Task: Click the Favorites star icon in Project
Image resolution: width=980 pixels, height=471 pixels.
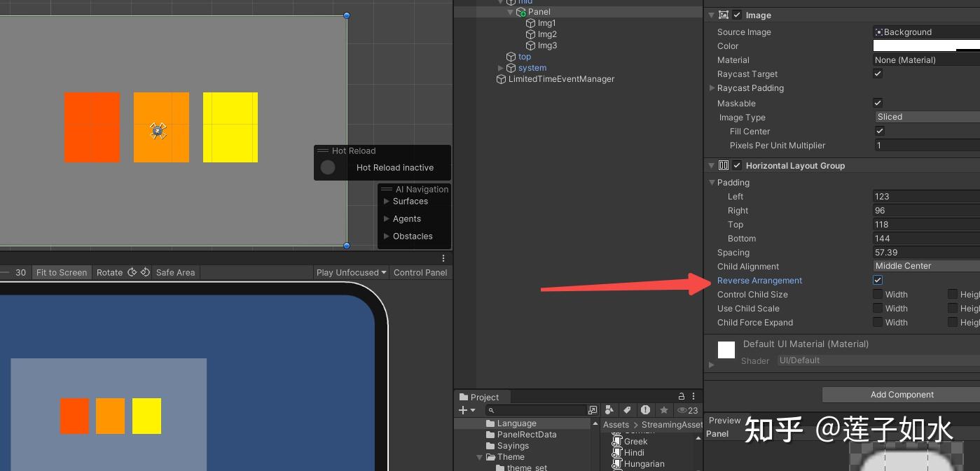Action: [x=663, y=410]
